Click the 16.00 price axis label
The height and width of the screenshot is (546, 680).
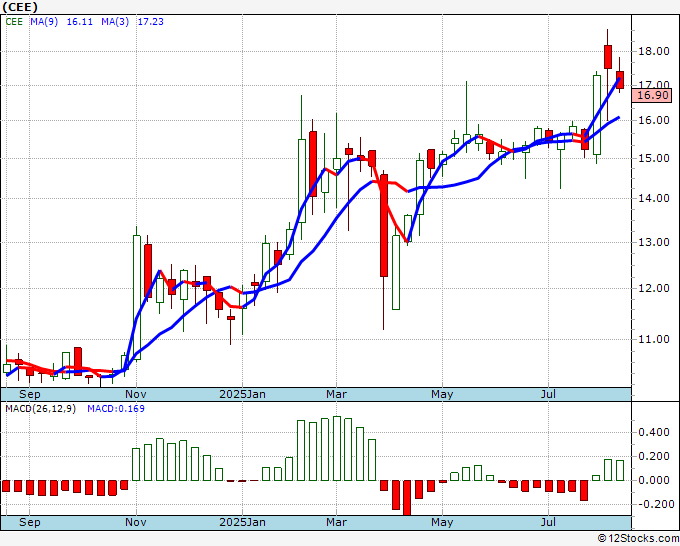tap(654, 120)
